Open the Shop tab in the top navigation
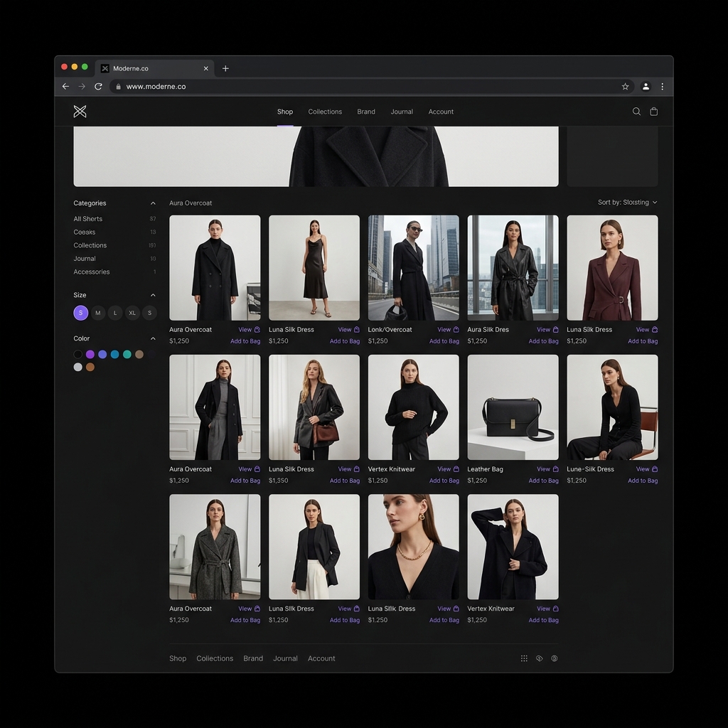The height and width of the screenshot is (728, 728). click(x=285, y=112)
